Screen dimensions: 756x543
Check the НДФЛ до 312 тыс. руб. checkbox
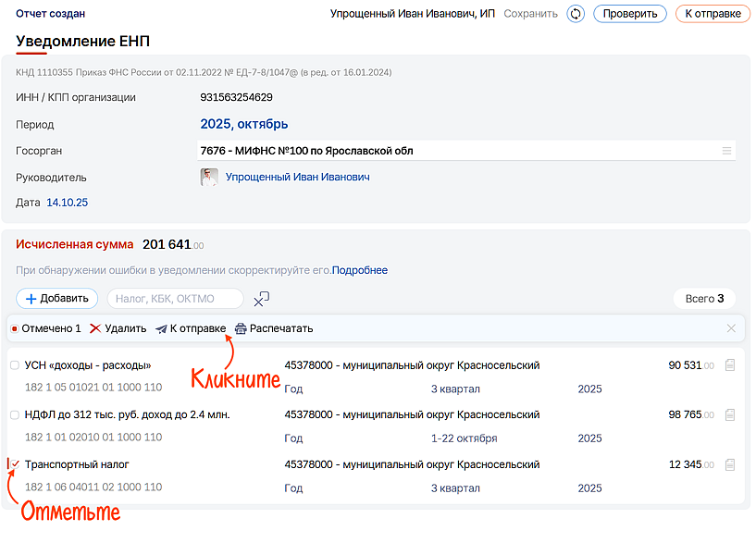(x=15, y=415)
